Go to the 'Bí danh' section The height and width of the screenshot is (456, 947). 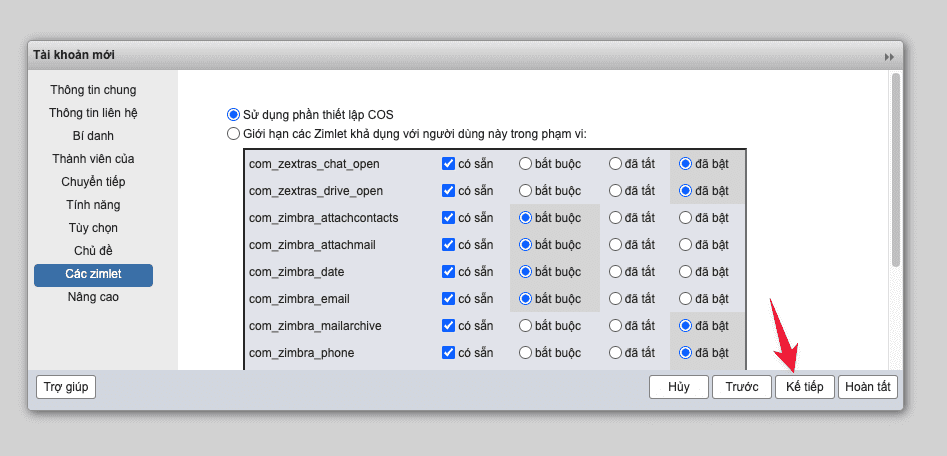pyautogui.click(x=93, y=136)
